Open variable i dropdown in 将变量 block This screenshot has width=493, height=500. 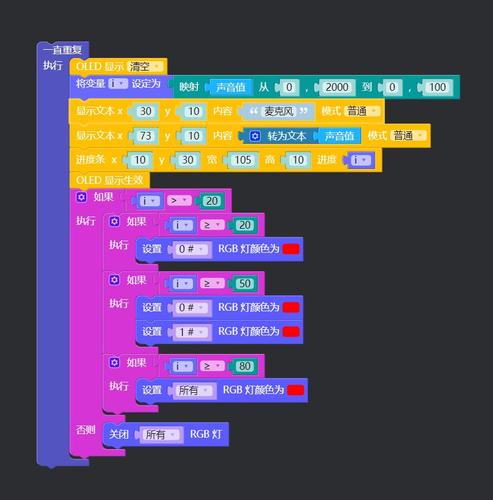(x=118, y=84)
